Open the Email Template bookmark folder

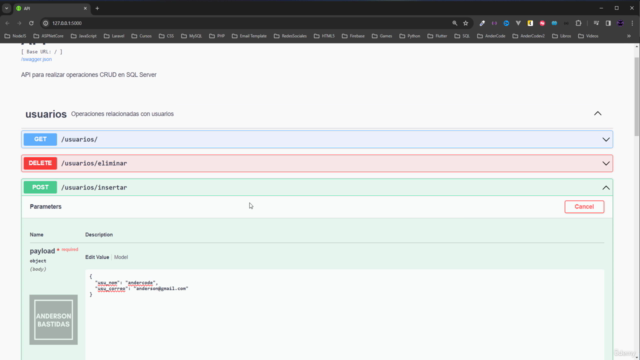tap(249, 36)
